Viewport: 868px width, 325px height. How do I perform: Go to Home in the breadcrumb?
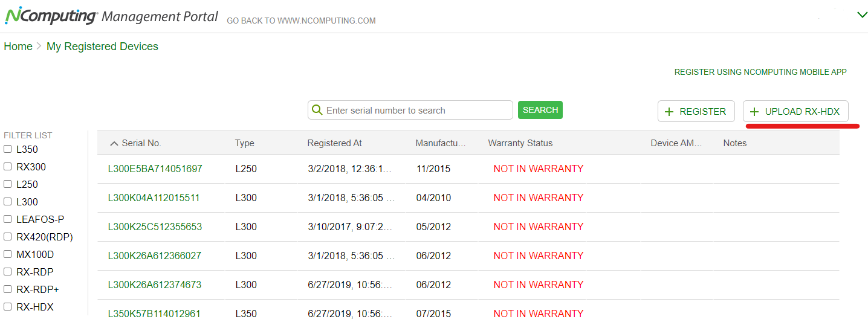(18, 47)
